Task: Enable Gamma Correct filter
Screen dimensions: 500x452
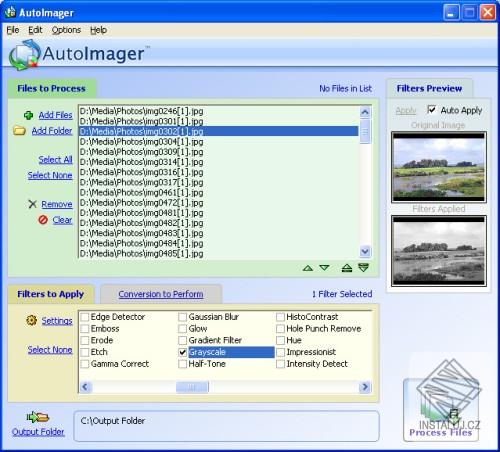Action: tap(85, 364)
